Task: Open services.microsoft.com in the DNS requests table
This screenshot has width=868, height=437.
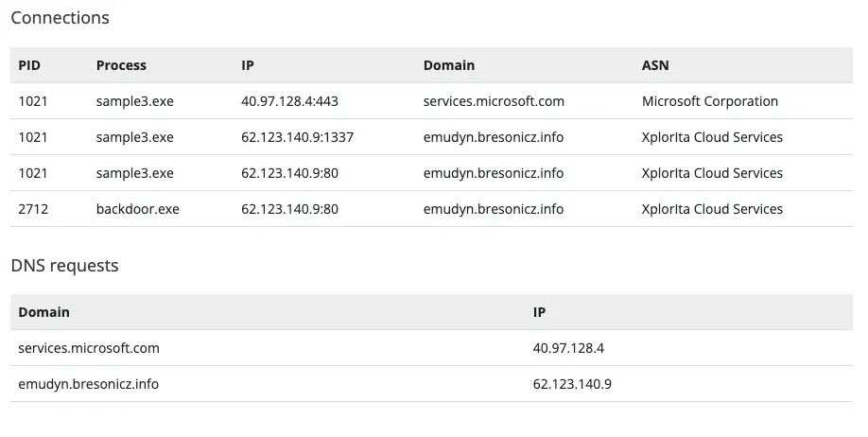Action: 89,348
